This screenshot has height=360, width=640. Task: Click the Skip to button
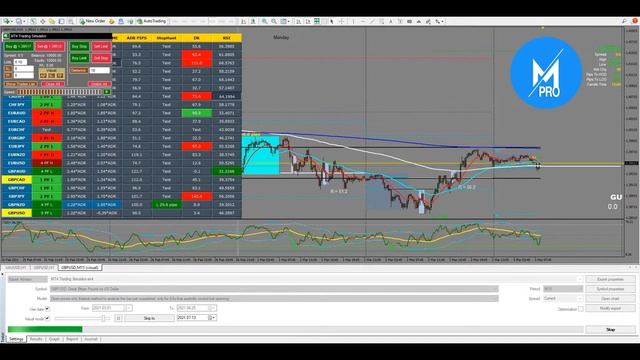tap(149, 318)
